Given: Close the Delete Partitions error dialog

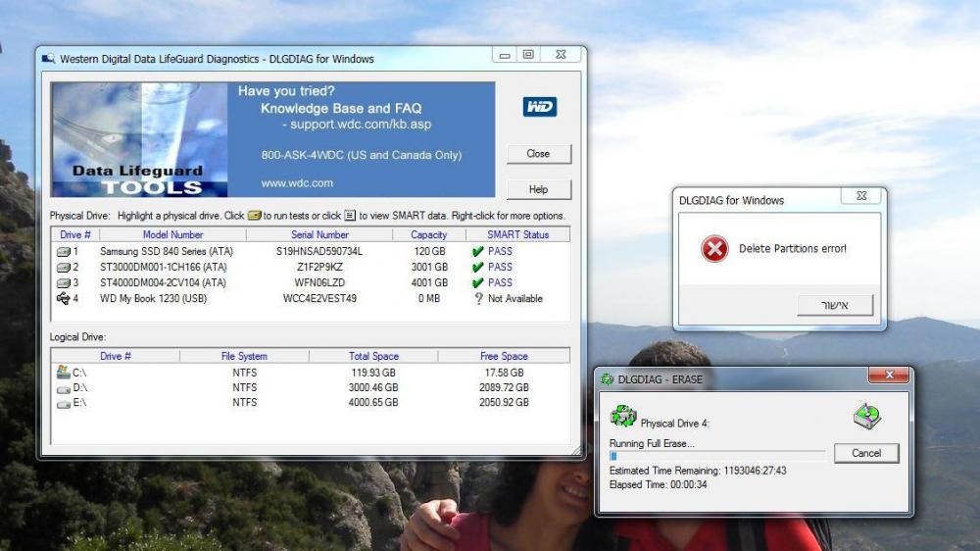Looking at the screenshot, I should pos(861,196).
